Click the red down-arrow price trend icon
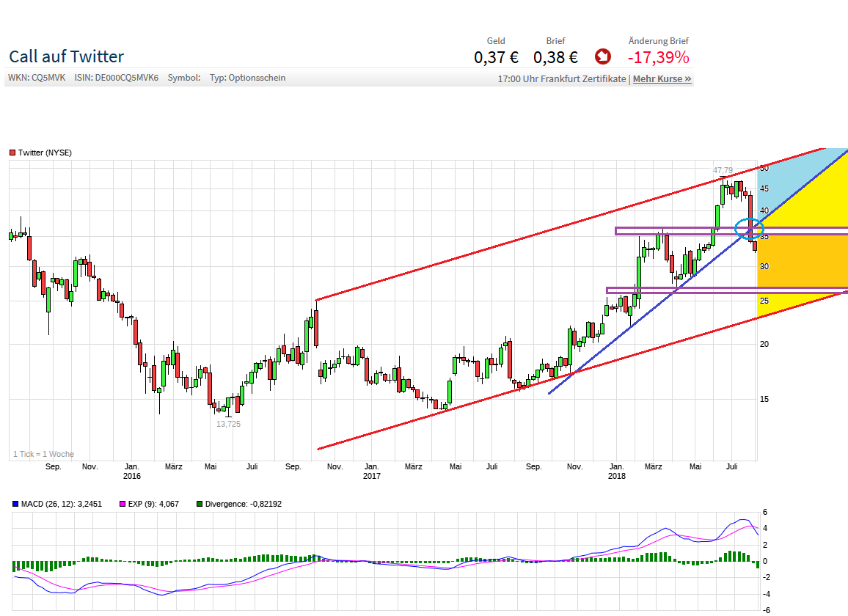 click(x=602, y=56)
